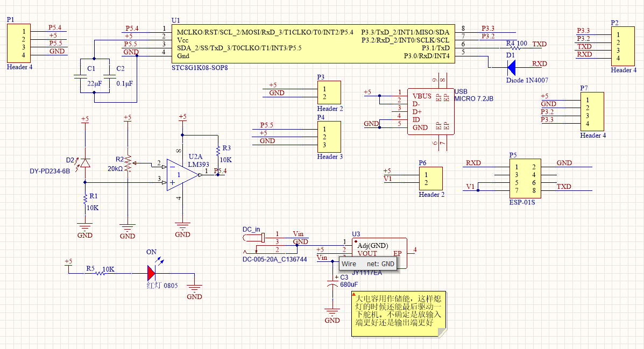The image size is (644, 349).
Task: Click the P1 Header 4 connector symbol
Action: point(19,43)
